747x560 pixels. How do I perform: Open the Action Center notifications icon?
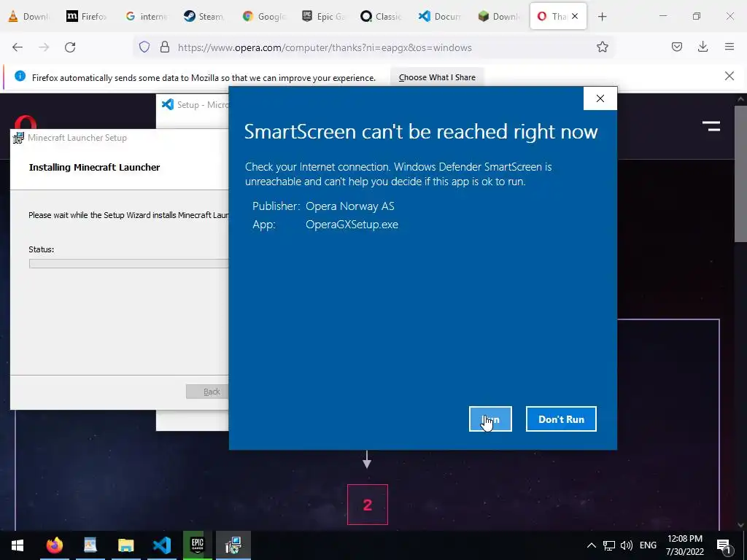point(724,545)
